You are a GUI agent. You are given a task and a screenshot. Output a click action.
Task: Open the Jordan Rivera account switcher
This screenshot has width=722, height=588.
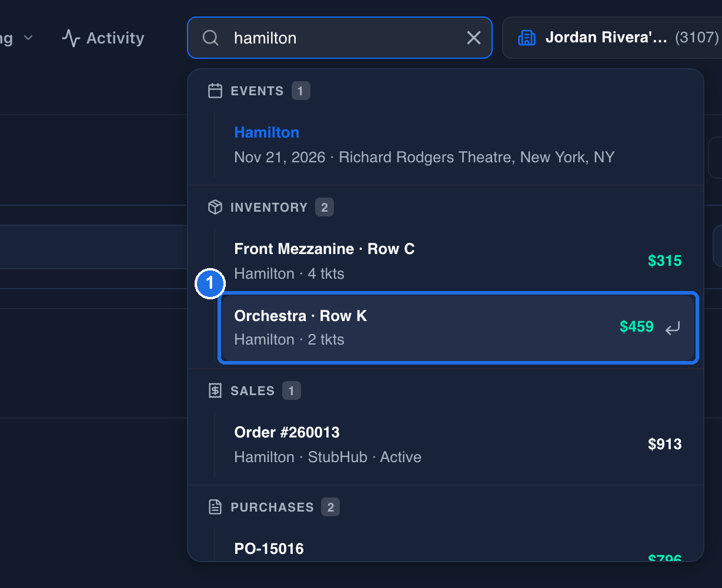(612, 38)
